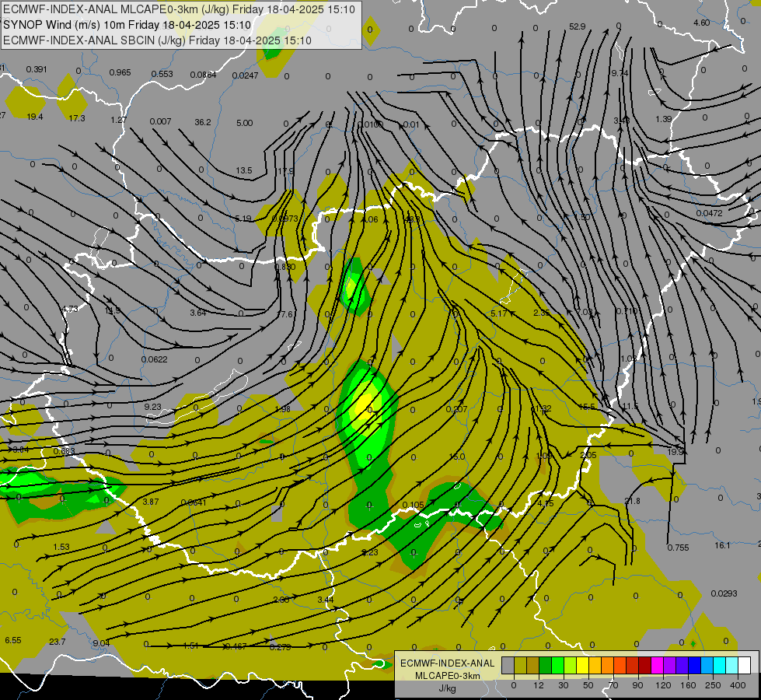Click the map value '5.17'
The image size is (761, 700).
point(499,313)
